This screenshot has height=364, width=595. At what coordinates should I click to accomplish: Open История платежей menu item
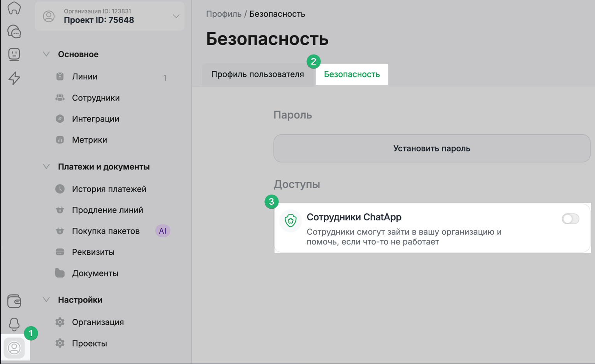[x=109, y=189]
